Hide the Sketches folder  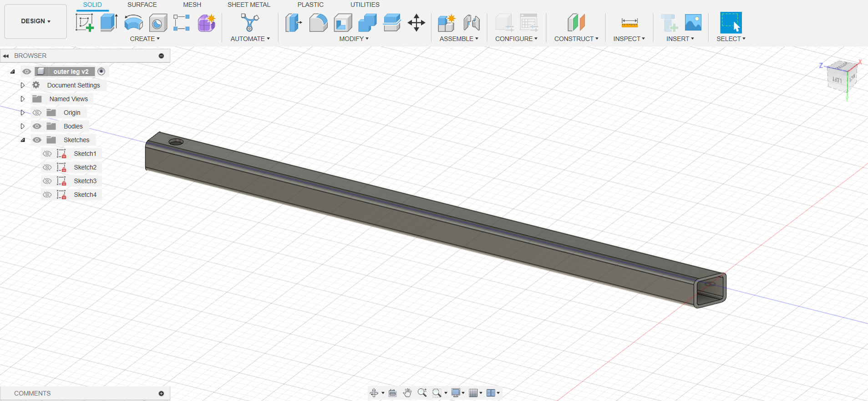click(x=37, y=140)
